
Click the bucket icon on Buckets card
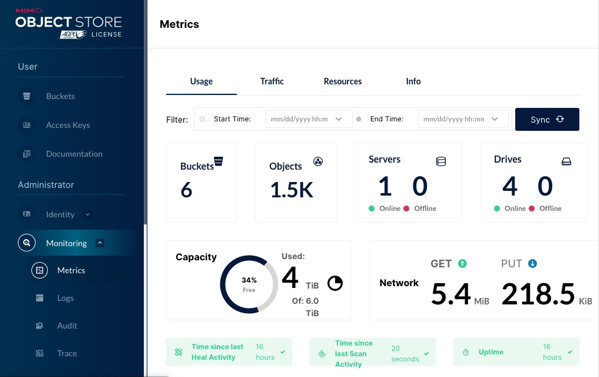click(x=219, y=161)
